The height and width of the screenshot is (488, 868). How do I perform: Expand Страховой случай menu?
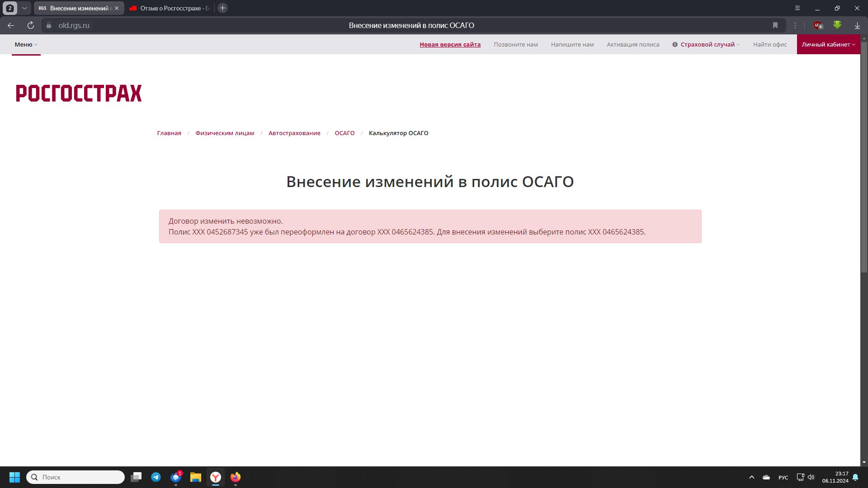pos(706,45)
